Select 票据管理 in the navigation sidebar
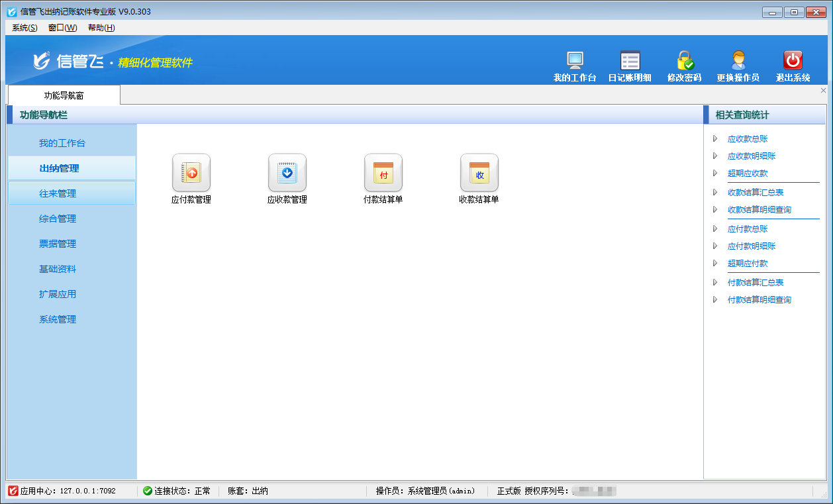The image size is (833, 504). pyautogui.click(x=58, y=244)
